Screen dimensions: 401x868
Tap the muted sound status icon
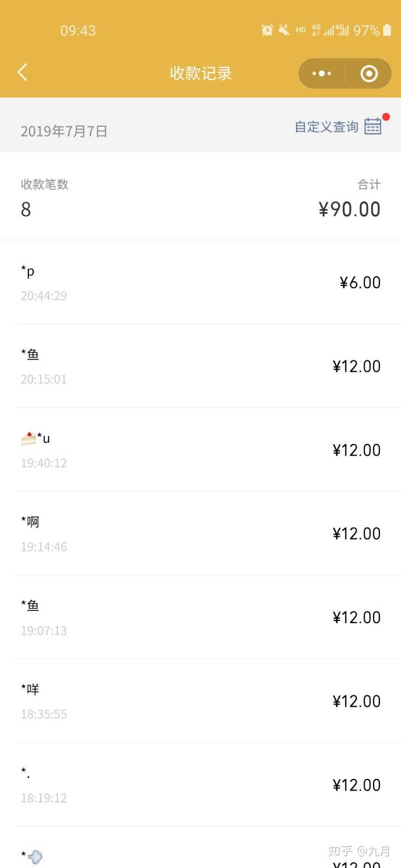[284, 30]
